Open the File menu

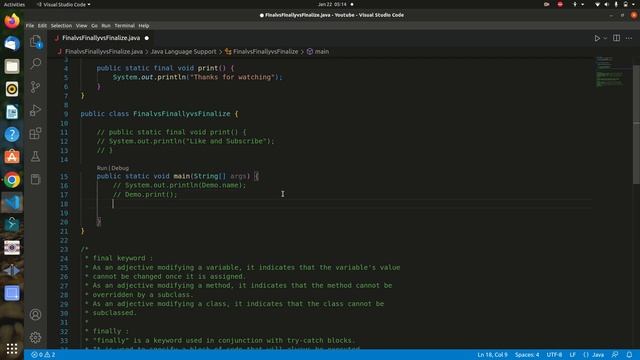pos(30,25)
